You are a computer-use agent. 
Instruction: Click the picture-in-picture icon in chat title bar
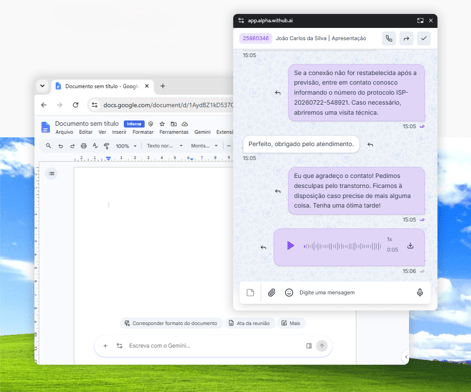pyautogui.click(x=420, y=21)
